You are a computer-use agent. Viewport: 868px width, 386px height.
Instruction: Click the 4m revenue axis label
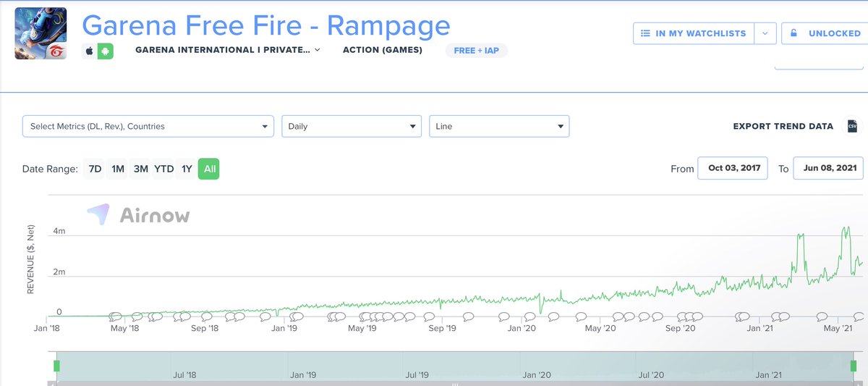coord(59,231)
